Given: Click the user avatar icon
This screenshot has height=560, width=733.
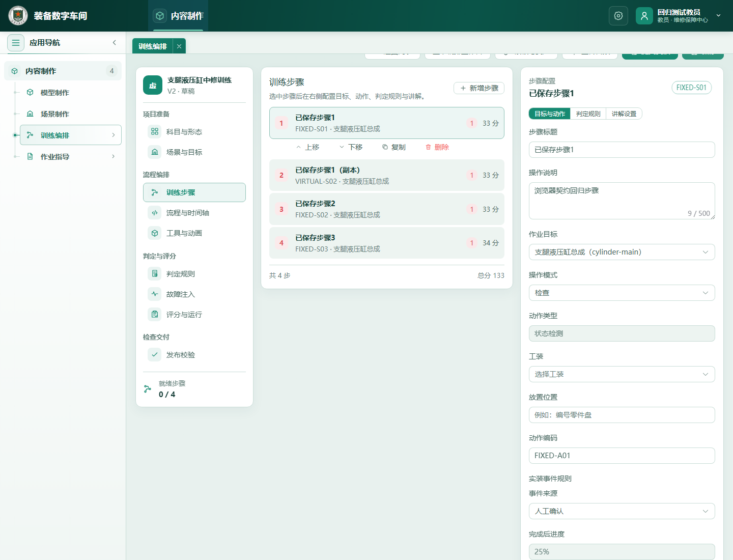Looking at the screenshot, I should (x=644, y=16).
